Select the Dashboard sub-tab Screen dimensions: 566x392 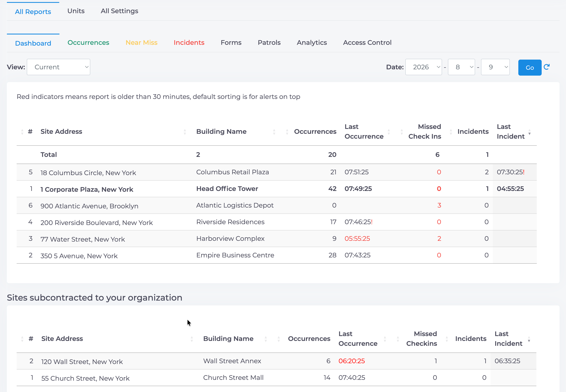[33, 43]
